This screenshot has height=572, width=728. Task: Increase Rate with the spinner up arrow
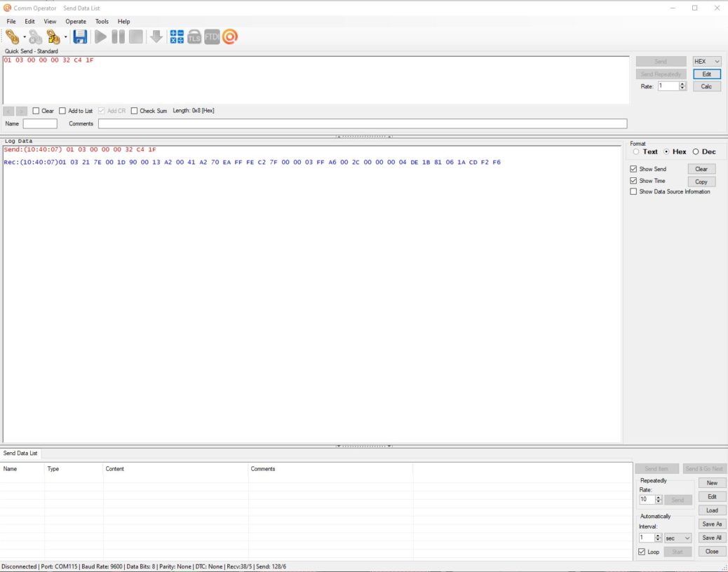pyautogui.click(x=682, y=83)
